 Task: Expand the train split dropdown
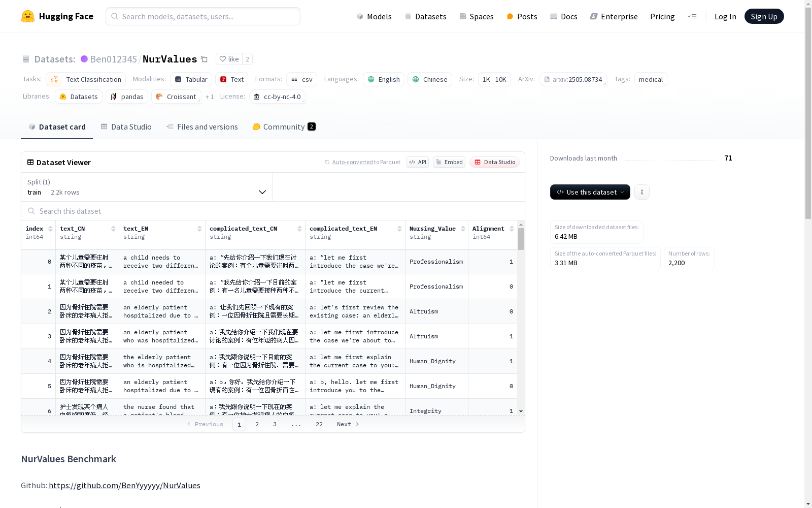point(147,187)
